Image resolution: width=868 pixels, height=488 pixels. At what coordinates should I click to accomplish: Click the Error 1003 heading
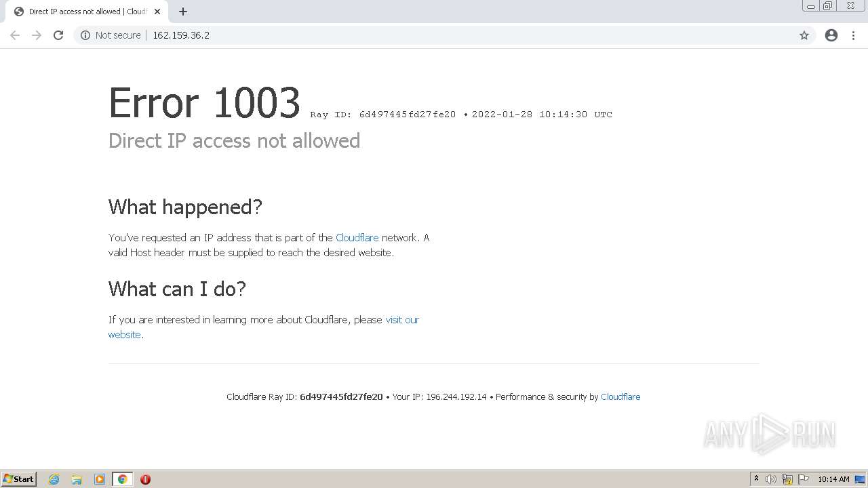(x=204, y=103)
